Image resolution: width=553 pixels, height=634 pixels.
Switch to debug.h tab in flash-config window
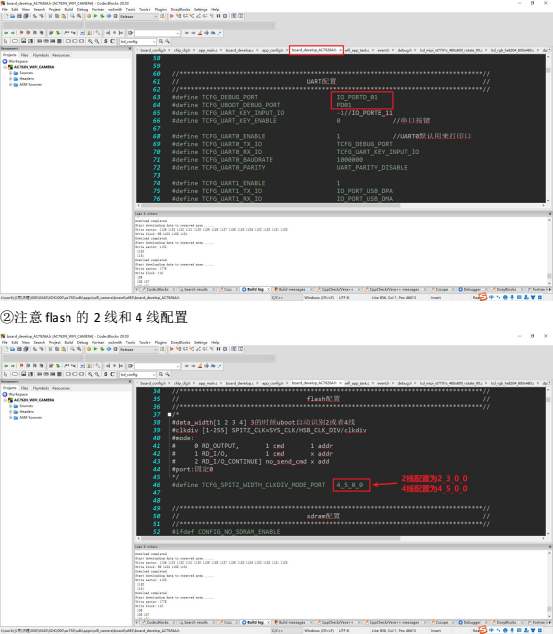pos(405,383)
